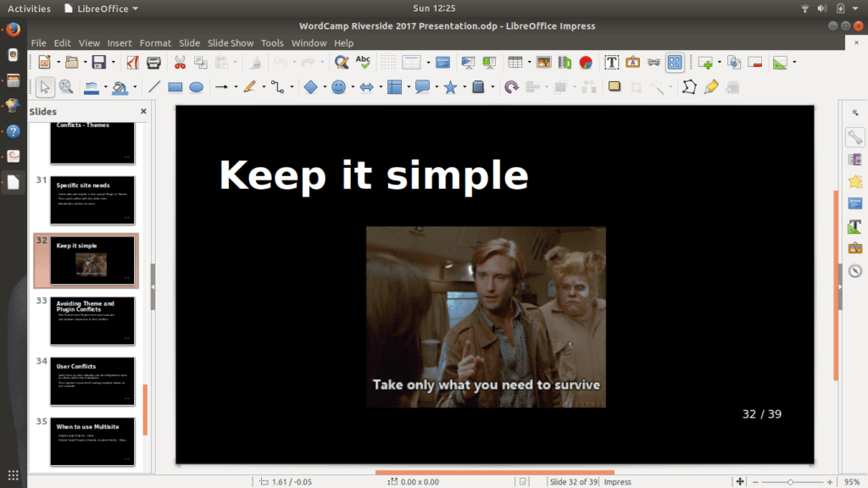Screen dimensions: 868x488
Task: Insert a pie chart
Action: pyautogui.click(x=586, y=62)
